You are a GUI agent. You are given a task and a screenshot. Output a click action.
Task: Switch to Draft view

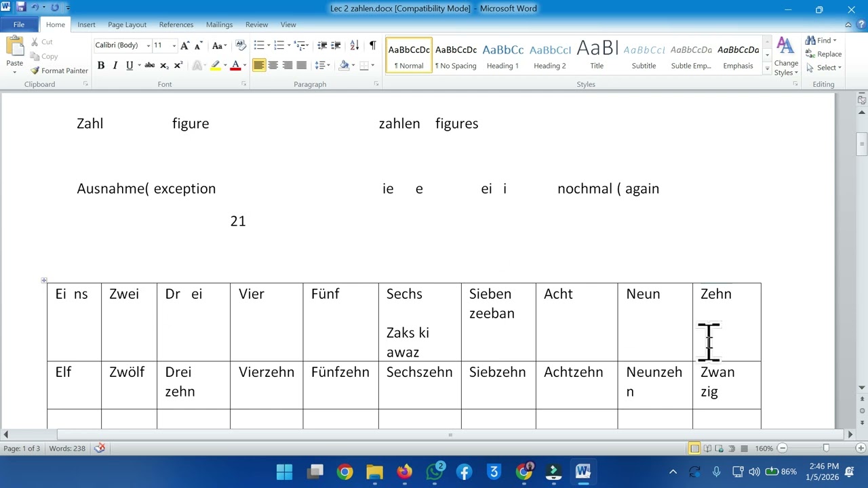click(744, 448)
